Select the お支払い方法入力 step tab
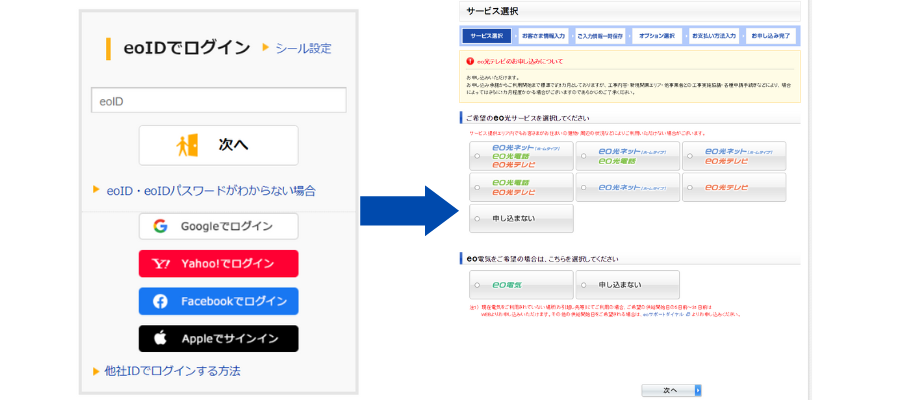Viewport: 900px width, 400px height. click(713, 36)
